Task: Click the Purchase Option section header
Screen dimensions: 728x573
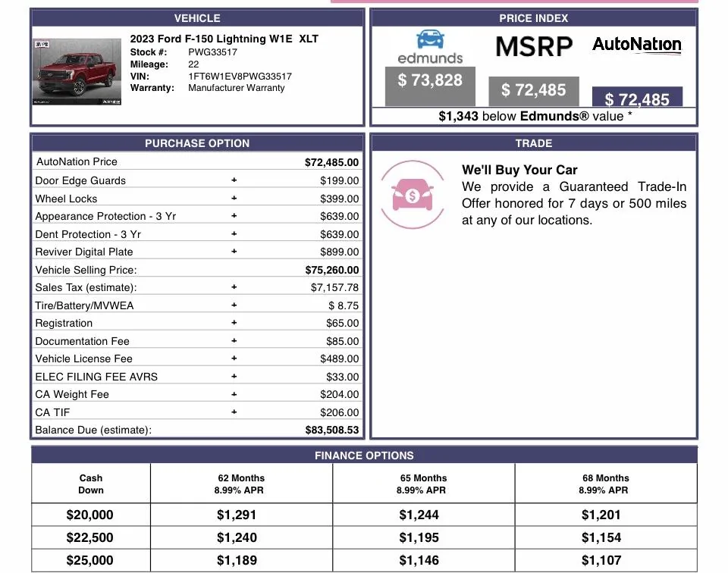Action: tap(197, 143)
